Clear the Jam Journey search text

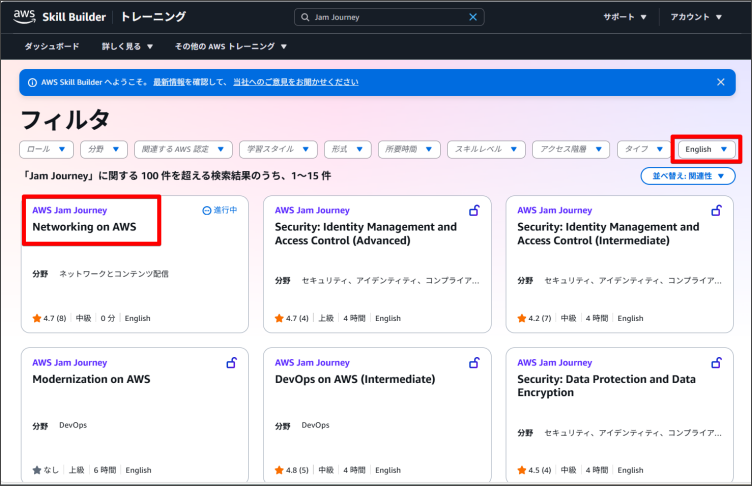coord(473,17)
